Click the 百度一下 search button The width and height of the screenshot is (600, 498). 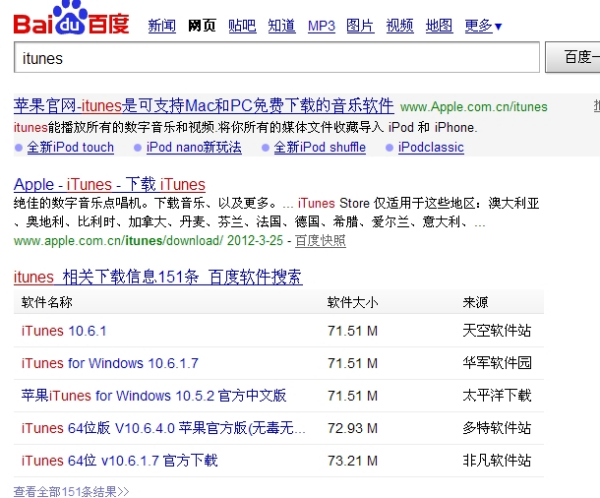coord(572,57)
